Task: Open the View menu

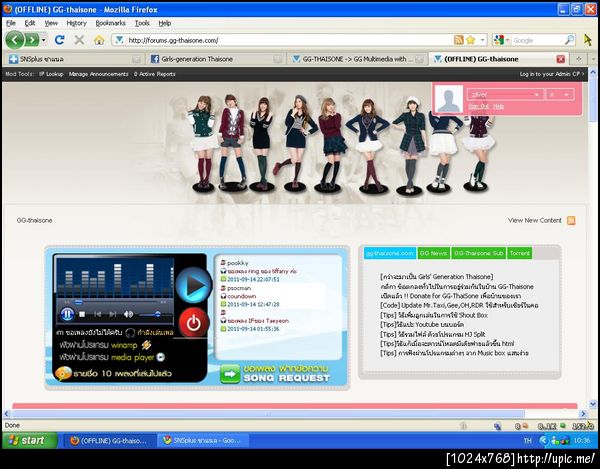Action: (51, 23)
